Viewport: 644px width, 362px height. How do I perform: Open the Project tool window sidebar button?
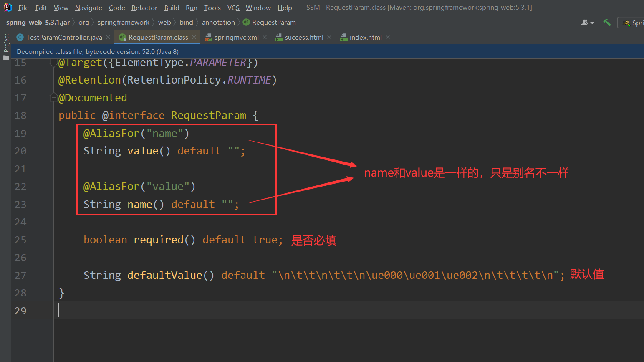pos(6,46)
